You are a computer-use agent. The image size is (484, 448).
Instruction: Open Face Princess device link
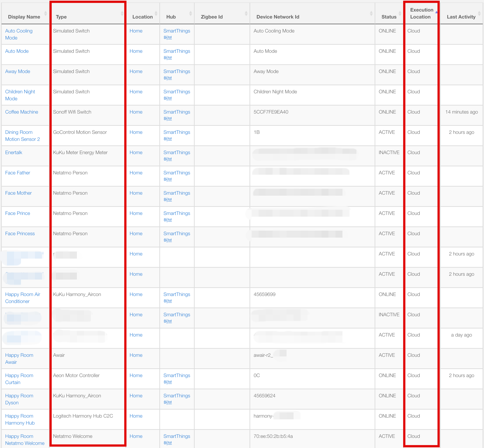[x=20, y=233]
